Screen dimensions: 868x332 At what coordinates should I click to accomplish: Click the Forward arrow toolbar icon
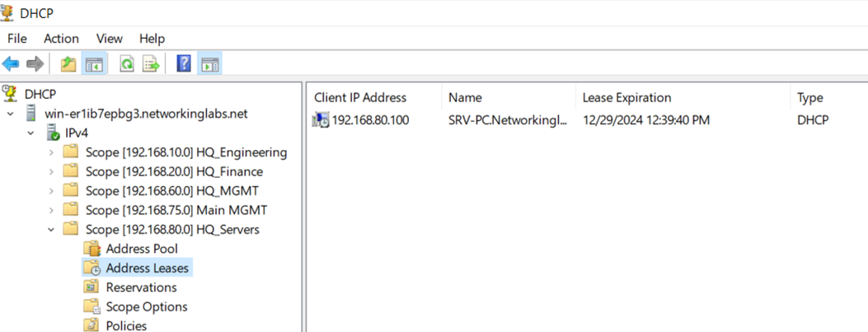[35, 64]
